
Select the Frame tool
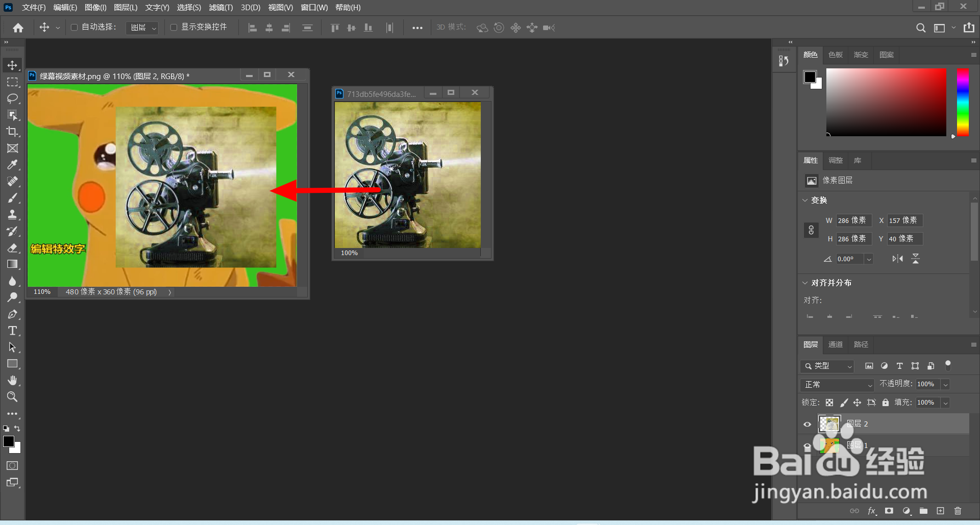click(12, 148)
